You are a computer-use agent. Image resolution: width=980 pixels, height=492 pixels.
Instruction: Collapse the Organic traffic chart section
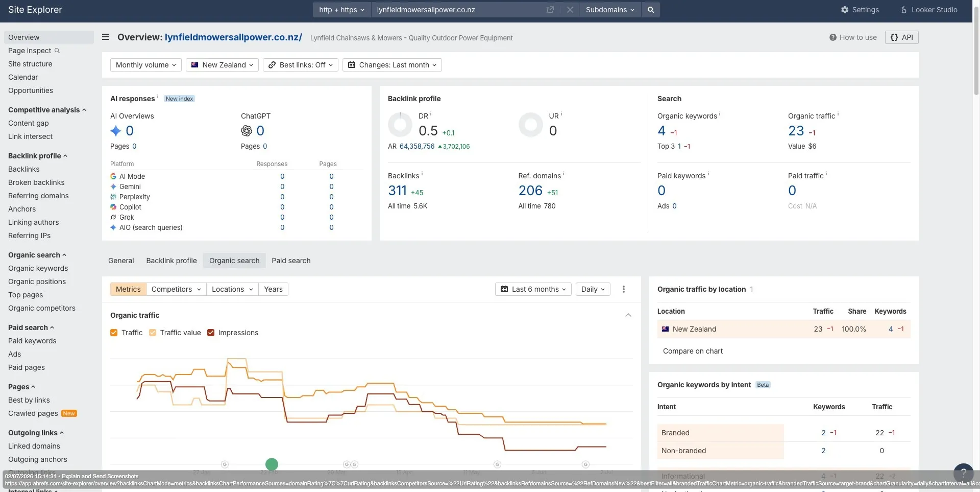tap(628, 315)
